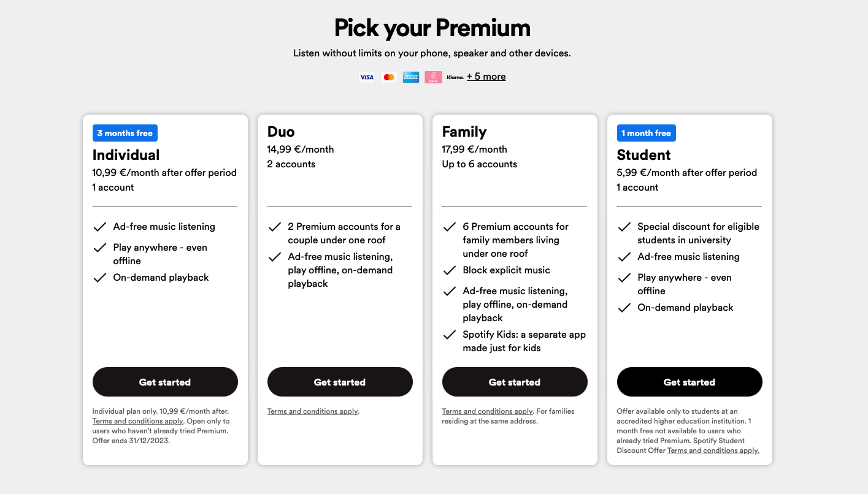Click the '1 month free' badge
The height and width of the screenshot is (494, 868).
(646, 133)
